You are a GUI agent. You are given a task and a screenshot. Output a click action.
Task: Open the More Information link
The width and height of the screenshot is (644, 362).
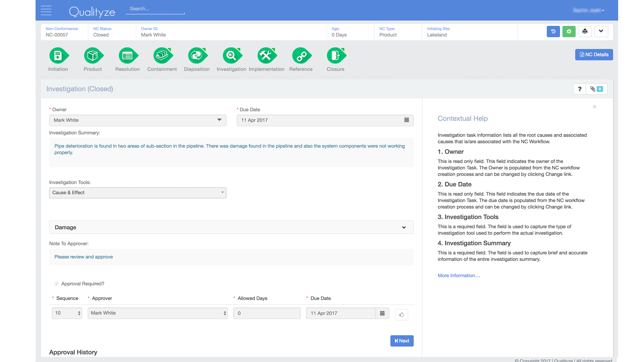[x=459, y=276]
